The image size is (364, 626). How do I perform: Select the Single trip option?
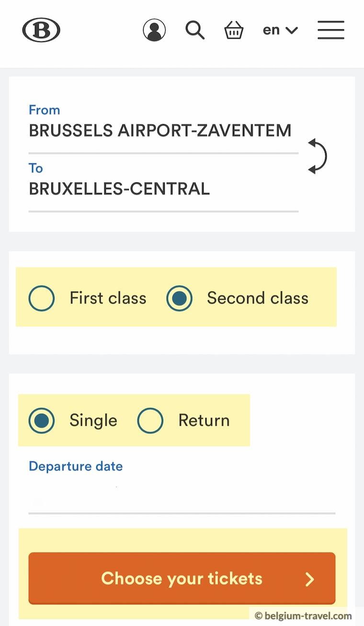[42, 421]
